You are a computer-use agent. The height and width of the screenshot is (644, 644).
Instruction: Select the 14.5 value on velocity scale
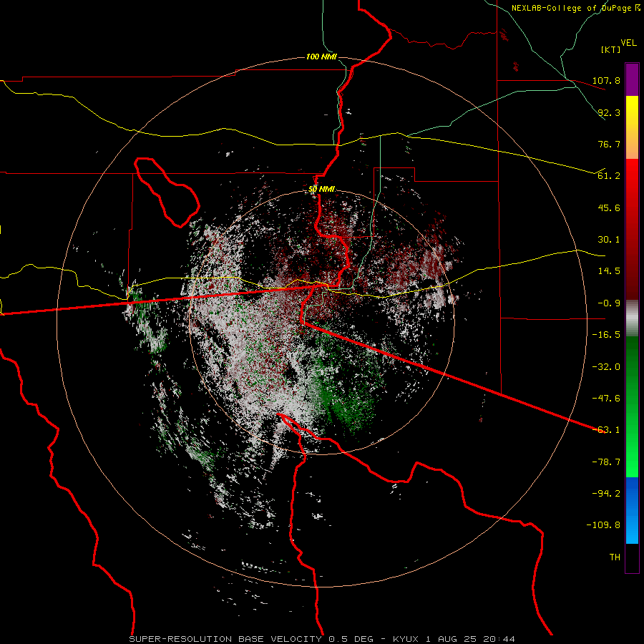pos(609,271)
